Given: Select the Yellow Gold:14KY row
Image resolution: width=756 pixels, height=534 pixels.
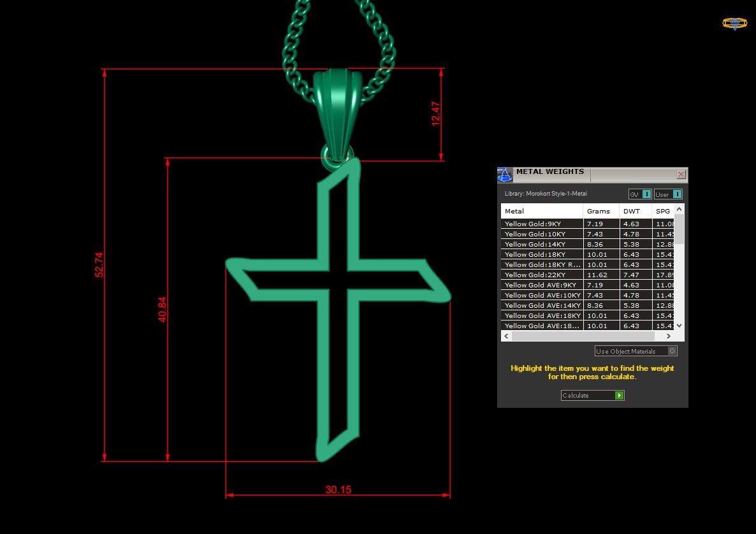Looking at the screenshot, I should [x=587, y=244].
